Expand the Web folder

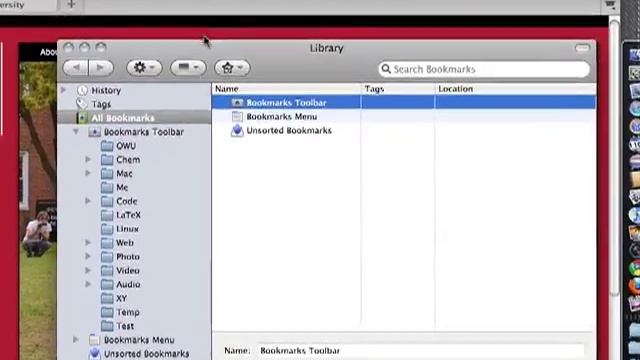(x=88, y=242)
